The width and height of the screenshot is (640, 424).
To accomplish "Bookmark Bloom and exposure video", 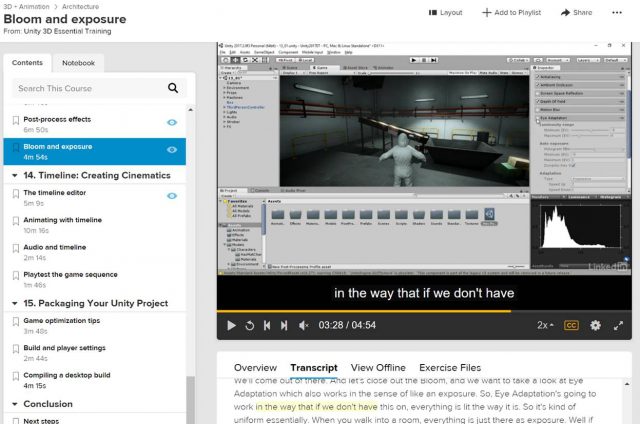I will tap(16, 147).
